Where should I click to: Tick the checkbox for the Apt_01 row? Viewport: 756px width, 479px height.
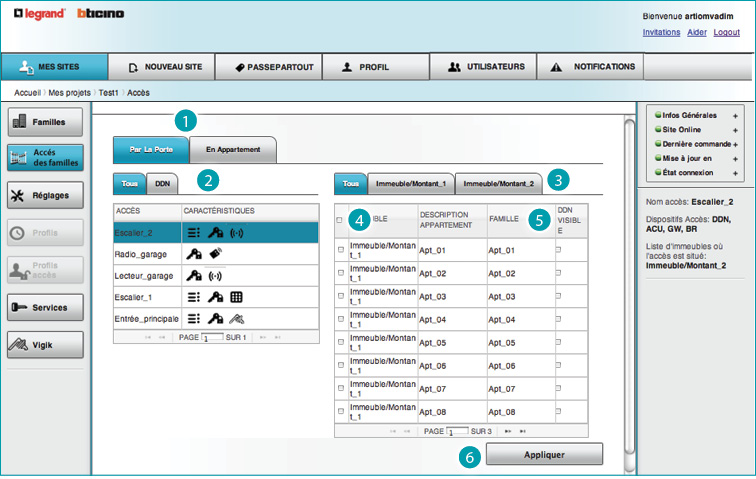pos(340,250)
